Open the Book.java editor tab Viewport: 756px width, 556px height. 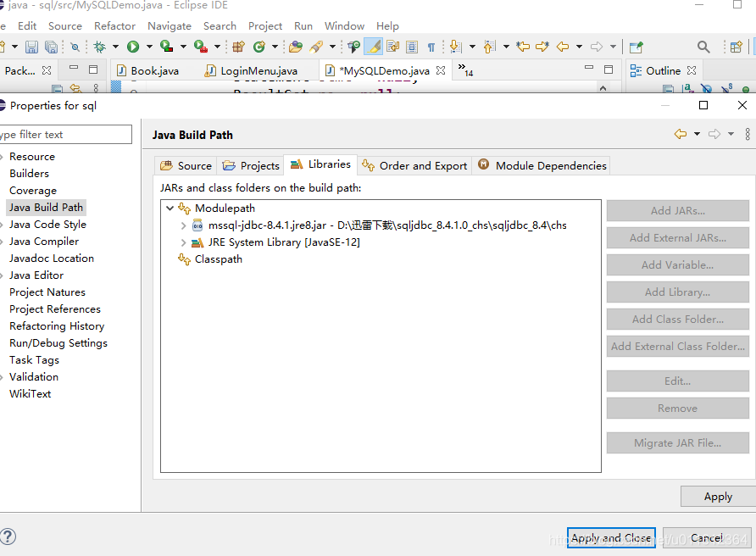[148, 70]
